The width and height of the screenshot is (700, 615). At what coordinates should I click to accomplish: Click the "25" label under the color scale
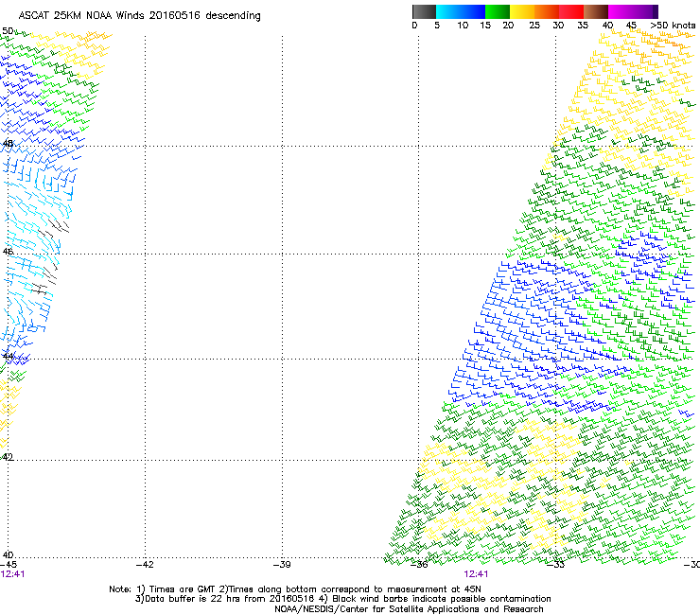point(534,25)
